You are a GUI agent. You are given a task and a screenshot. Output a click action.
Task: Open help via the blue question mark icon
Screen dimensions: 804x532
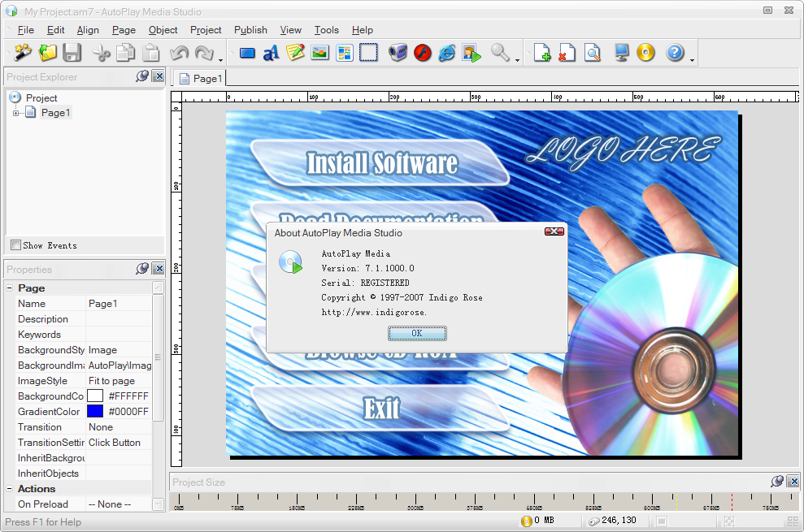click(x=675, y=52)
